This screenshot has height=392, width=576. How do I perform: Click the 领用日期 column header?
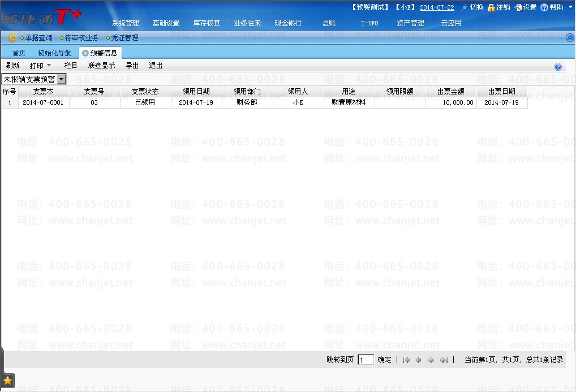[x=196, y=92]
